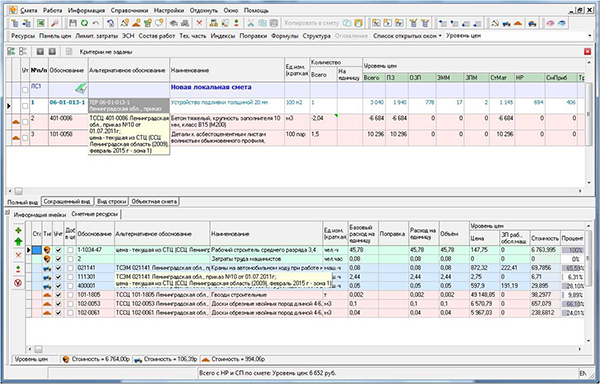Image resolution: width=600 pixels, height=384 pixels.
Task: Check the Доб в цену box for resource 102-0061
Action: (x=70, y=313)
